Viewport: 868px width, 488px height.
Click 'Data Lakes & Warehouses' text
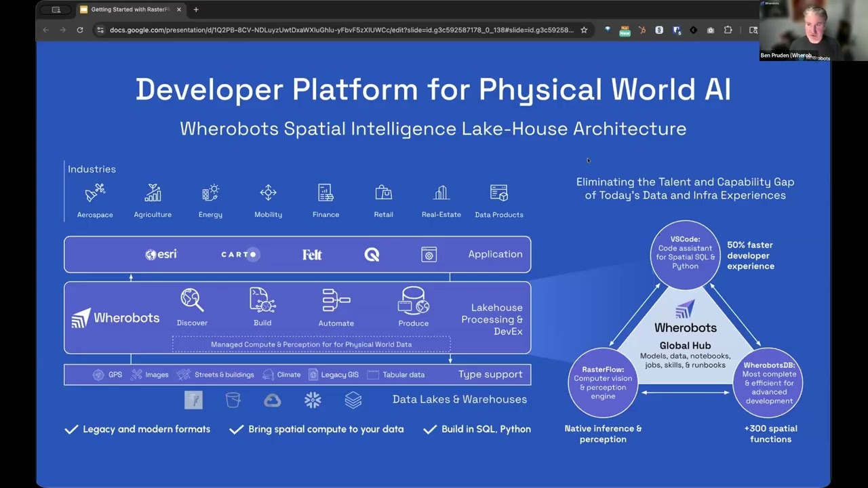(x=460, y=399)
